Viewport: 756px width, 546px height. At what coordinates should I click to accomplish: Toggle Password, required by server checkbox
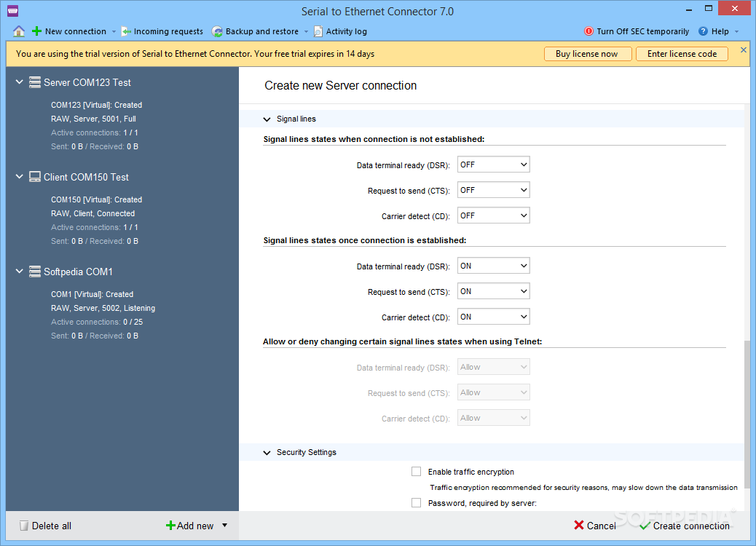(x=416, y=502)
